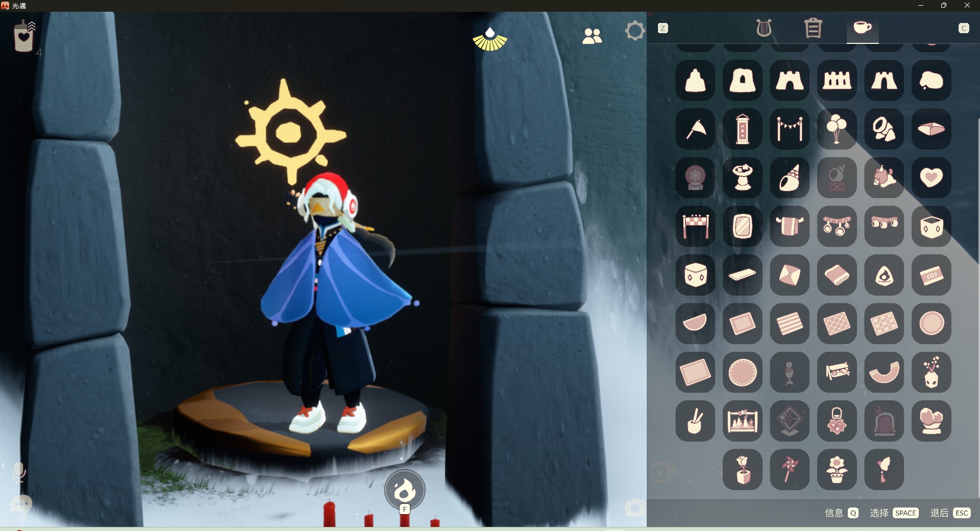Pick the heart-shaped stone sculpture prop

coord(932,421)
